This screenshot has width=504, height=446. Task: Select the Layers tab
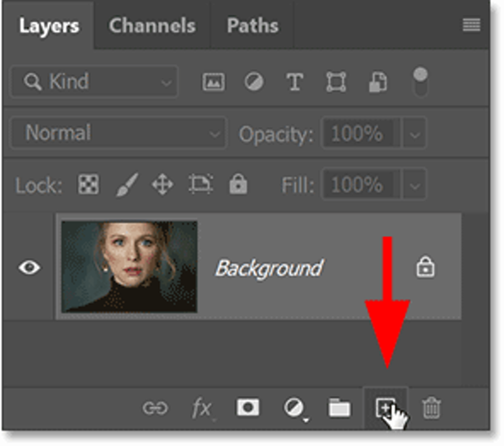pyautogui.click(x=49, y=25)
